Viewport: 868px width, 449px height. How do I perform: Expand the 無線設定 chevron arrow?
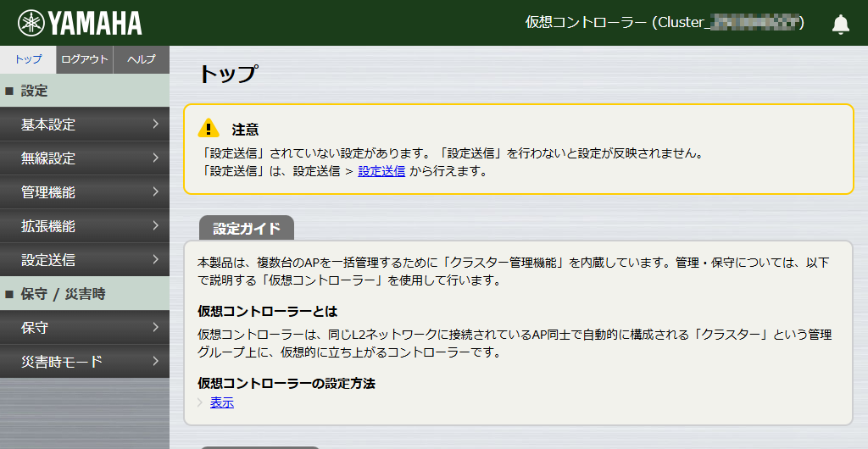[155, 158]
